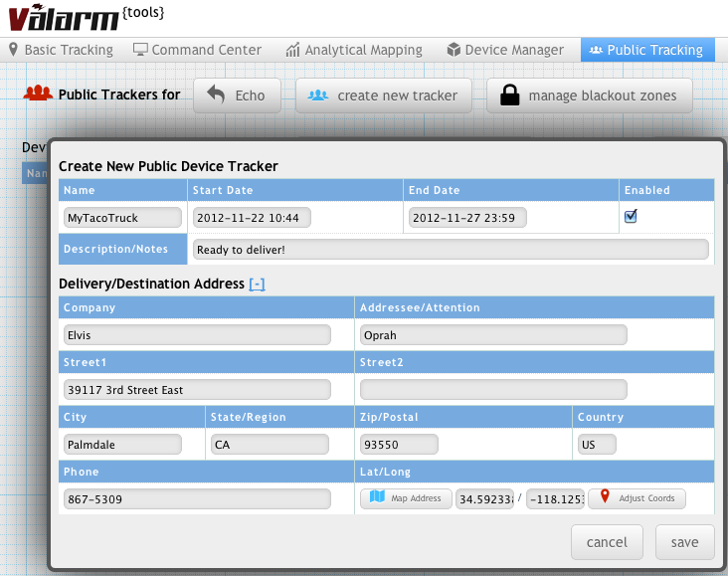Focus the Start Date field
This screenshot has width=728, height=576.
point(253,217)
